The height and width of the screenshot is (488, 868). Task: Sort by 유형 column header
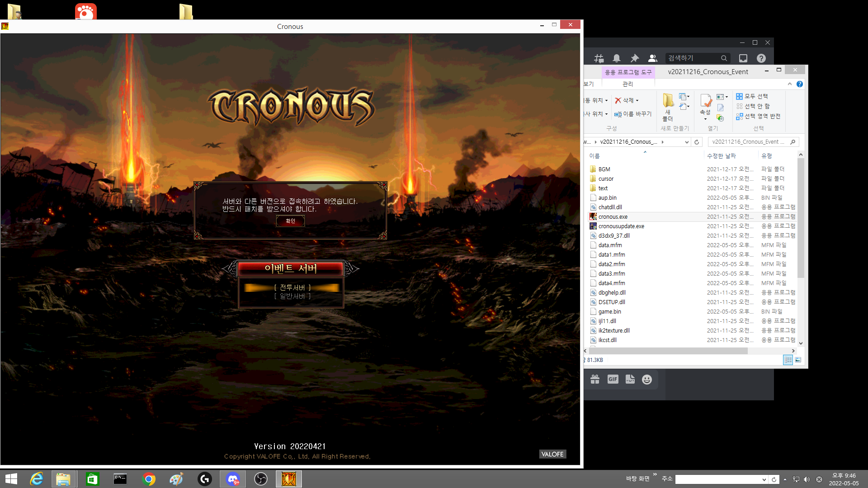coord(778,156)
